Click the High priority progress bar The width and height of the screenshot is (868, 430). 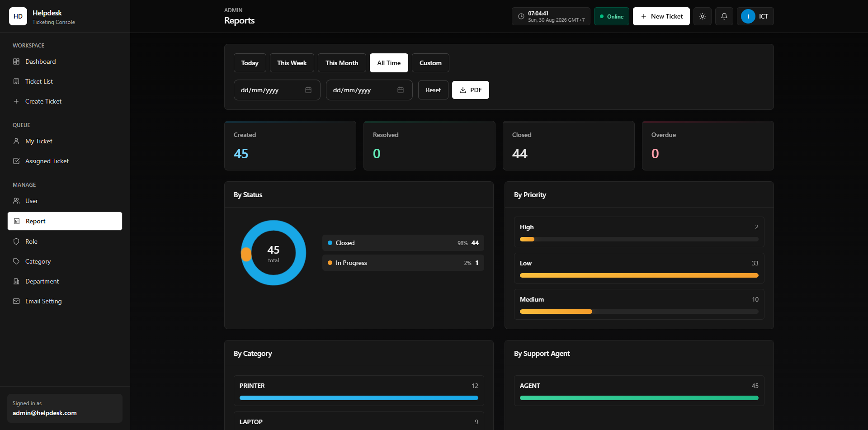click(639, 239)
